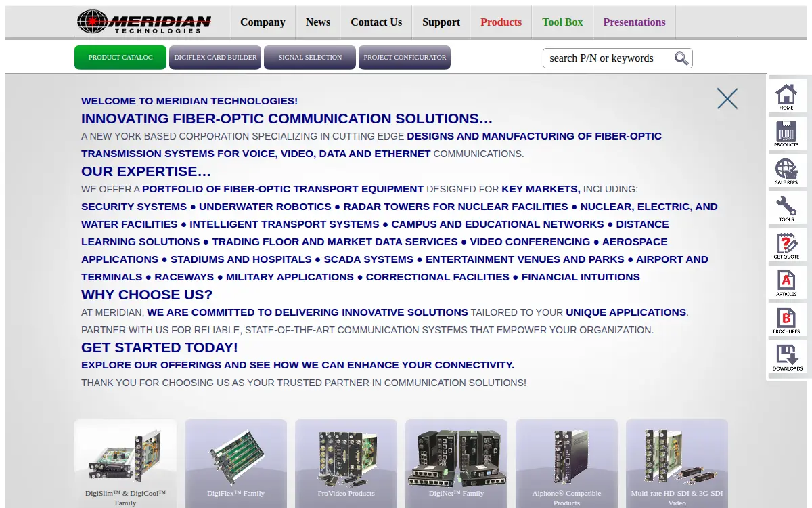Open the News menu item
This screenshot has width=812, height=508.
coord(318,22)
